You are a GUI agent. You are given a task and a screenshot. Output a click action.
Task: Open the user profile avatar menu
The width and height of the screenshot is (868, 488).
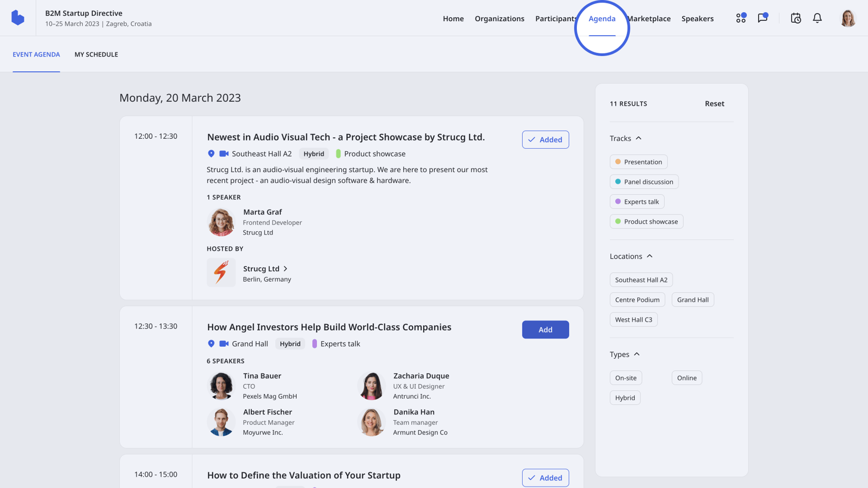[x=847, y=18]
